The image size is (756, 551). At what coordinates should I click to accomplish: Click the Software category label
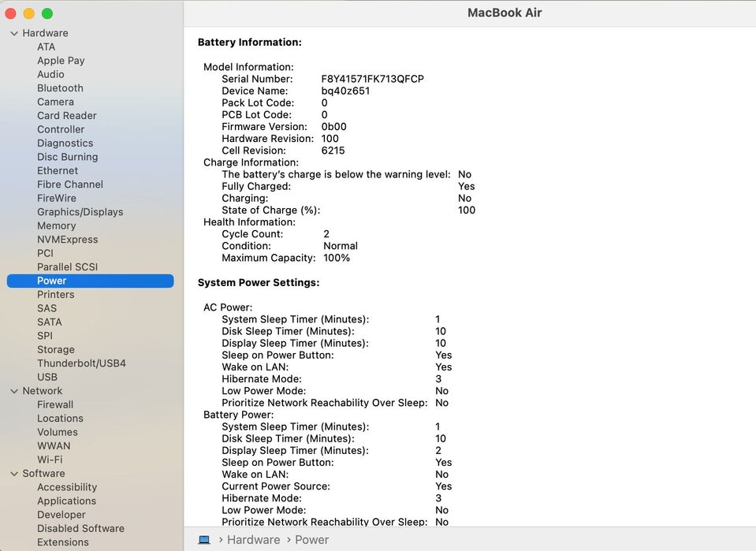44,474
